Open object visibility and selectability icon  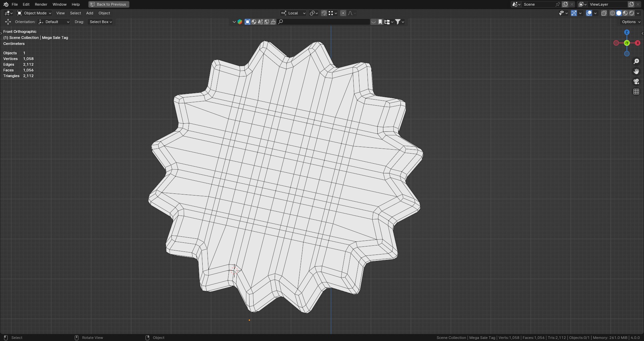click(x=563, y=13)
